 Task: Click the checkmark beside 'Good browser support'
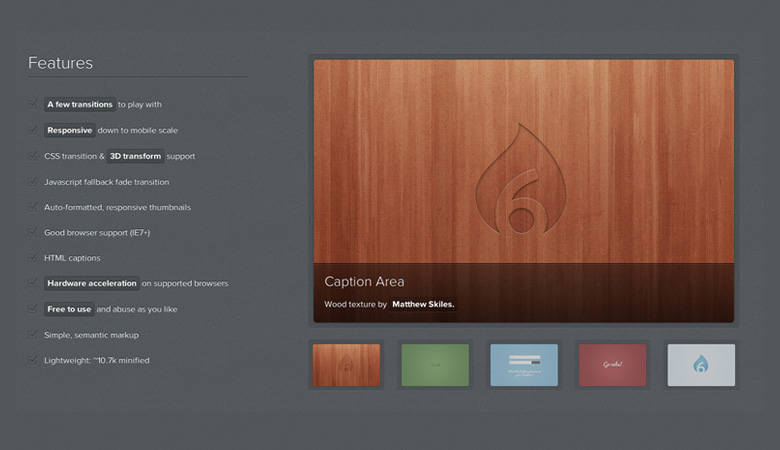click(x=33, y=232)
